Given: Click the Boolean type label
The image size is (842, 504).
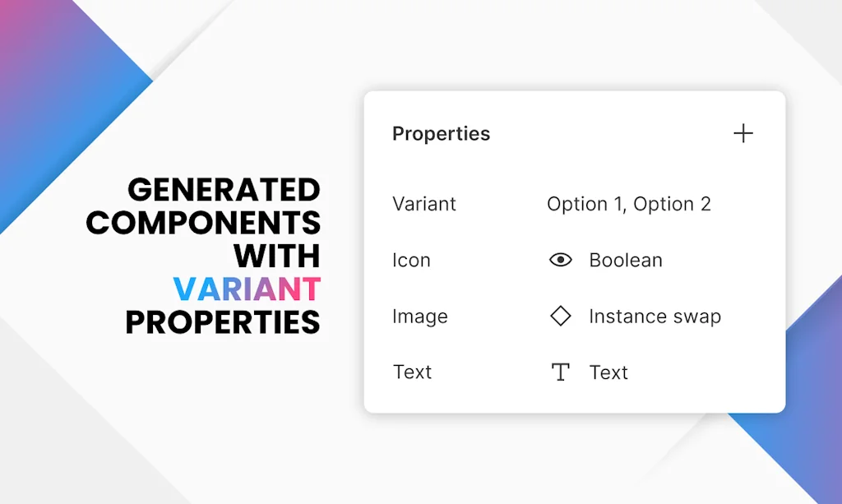Looking at the screenshot, I should 626,261.
